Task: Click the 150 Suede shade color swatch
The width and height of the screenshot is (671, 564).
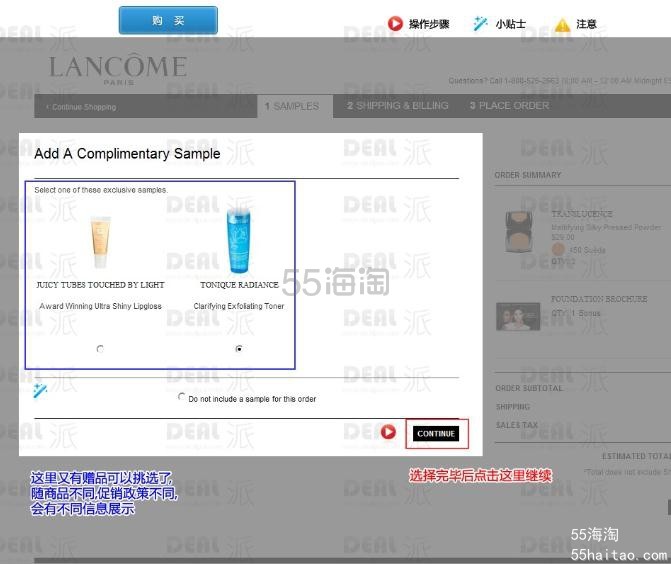Action: [558, 249]
